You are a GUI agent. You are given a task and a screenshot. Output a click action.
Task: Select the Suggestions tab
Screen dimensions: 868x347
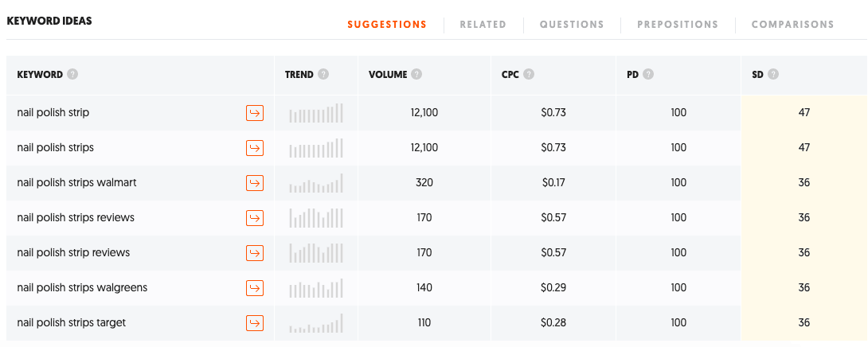[387, 25]
